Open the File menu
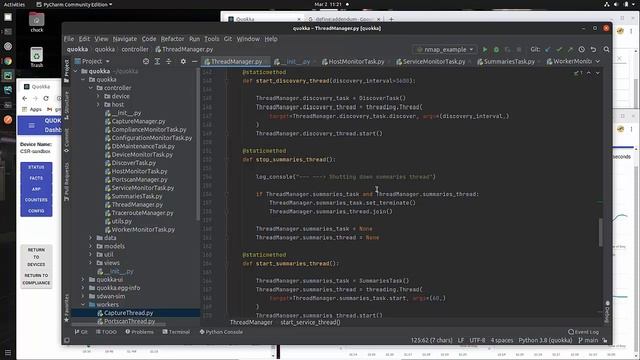Image resolution: width=640 pixels, height=360 pixels. (x=69, y=39)
